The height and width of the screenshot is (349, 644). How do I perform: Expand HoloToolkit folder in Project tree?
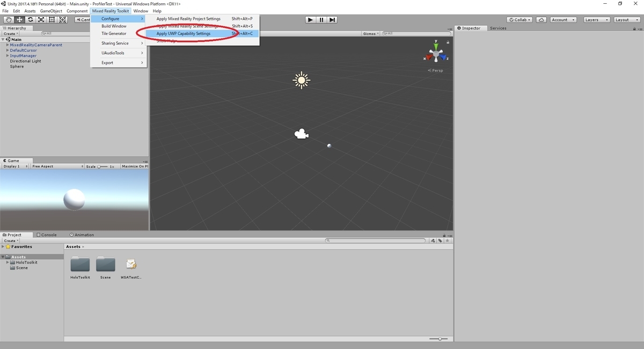pyautogui.click(x=8, y=263)
